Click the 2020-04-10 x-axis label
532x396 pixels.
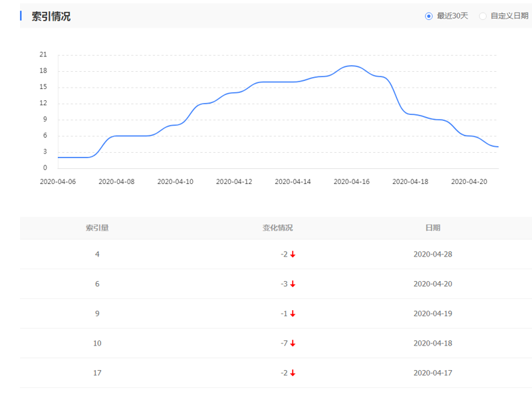click(x=176, y=182)
